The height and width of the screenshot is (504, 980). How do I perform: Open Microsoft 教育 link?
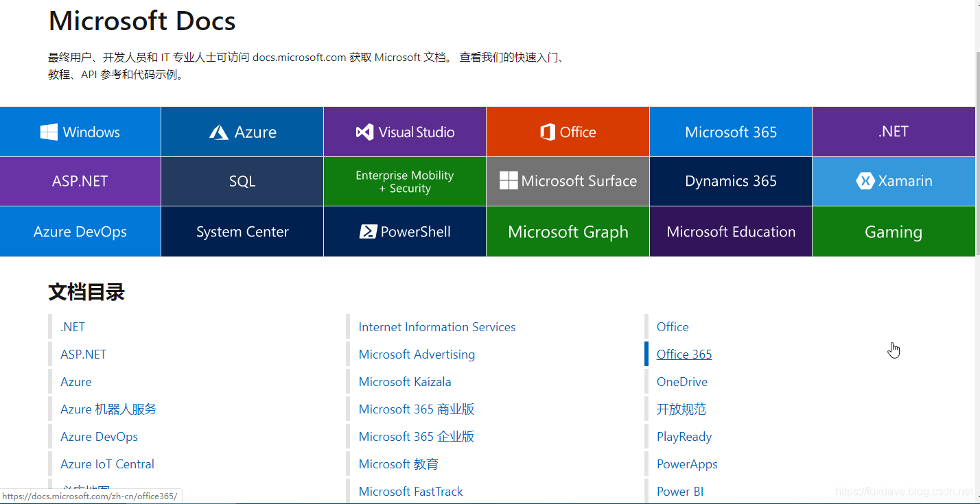(x=399, y=464)
